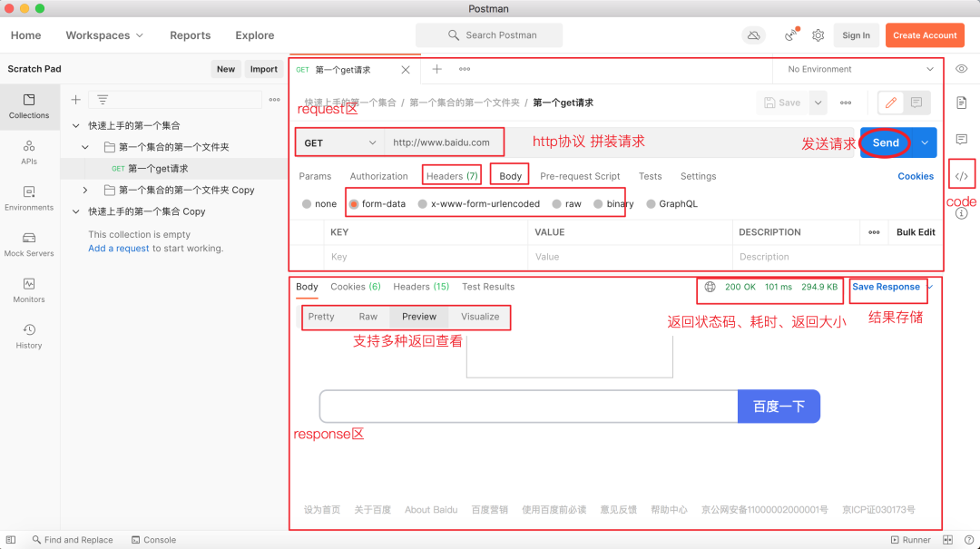Open a new request tab with plus
The image size is (980, 549).
click(436, 69)
